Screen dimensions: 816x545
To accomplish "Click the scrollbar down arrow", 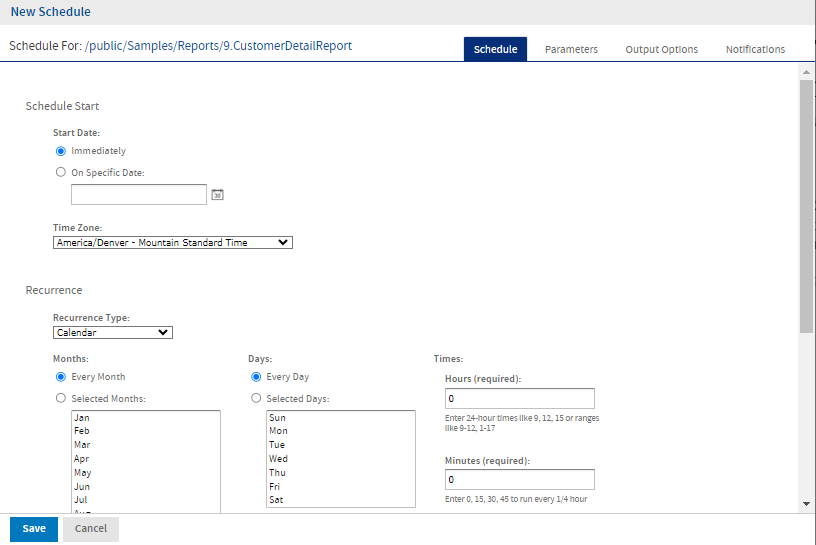I will coord(806,503).
